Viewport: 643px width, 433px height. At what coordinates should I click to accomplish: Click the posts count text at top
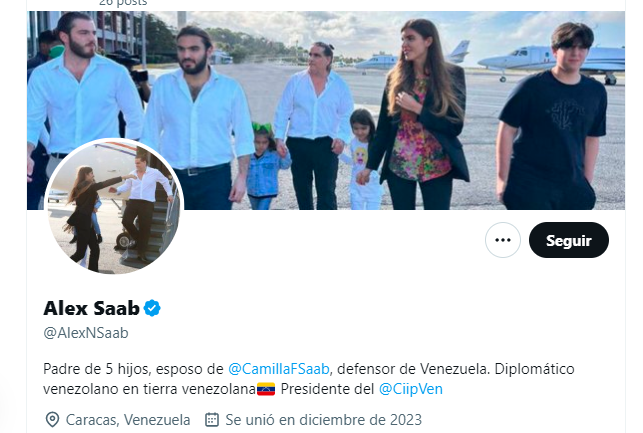click(123, 3)
